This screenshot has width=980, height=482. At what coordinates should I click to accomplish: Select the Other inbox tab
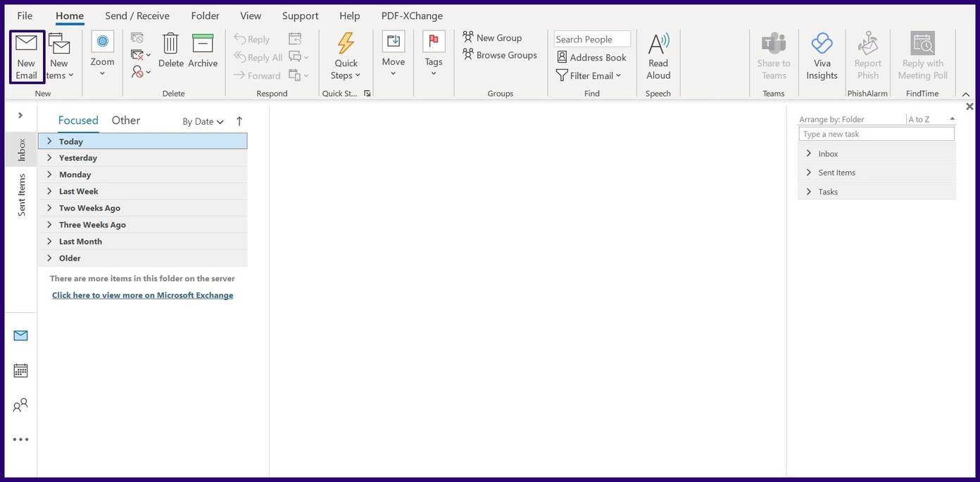tap(126, 121)
